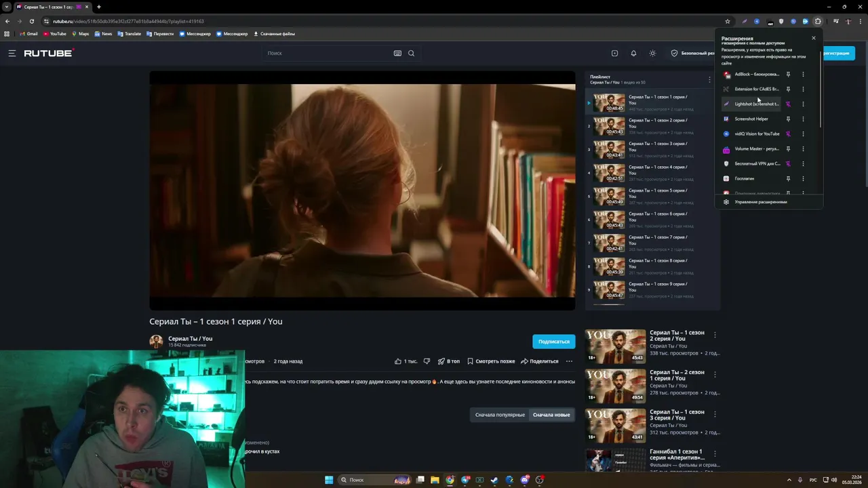Select Lightshot extension in the list
The height and width of the screenshot is (488, 868).
tap(751, 104)
